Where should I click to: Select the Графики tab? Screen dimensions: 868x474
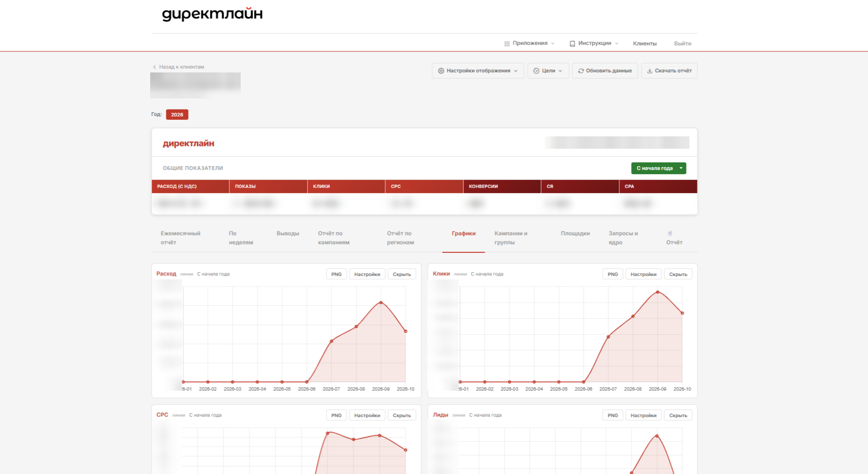click(x=463, y=233)
